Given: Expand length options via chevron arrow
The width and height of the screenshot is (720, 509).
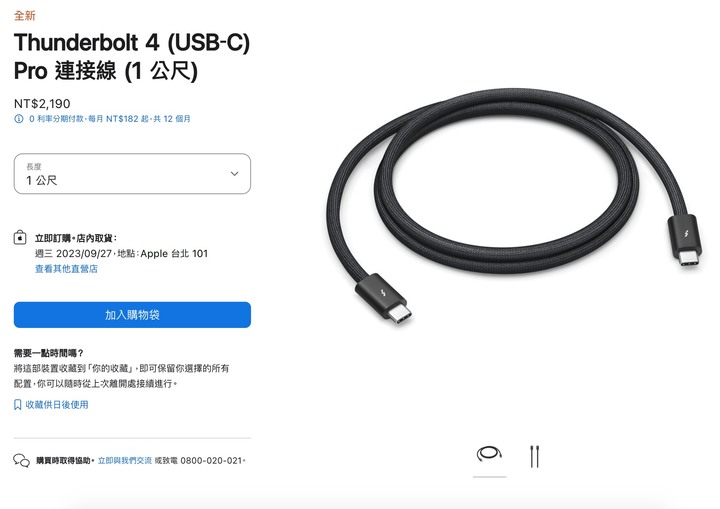Looking at the screenshot, I should pos(235,174).
